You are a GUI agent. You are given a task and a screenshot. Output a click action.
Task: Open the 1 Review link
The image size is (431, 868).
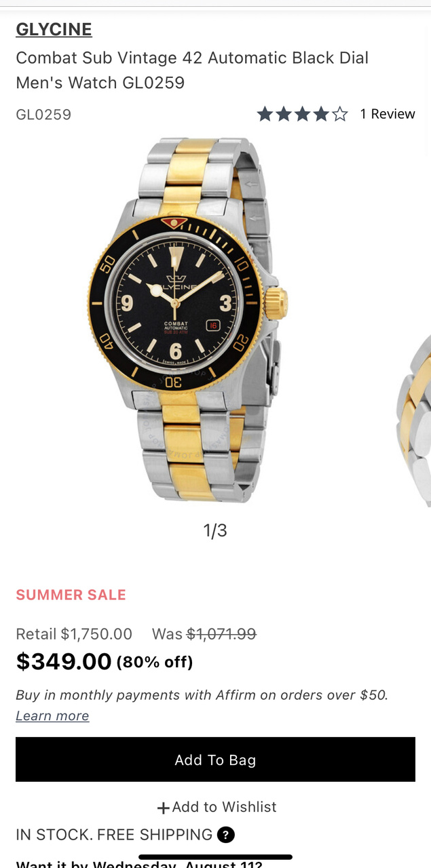point(388,114)
